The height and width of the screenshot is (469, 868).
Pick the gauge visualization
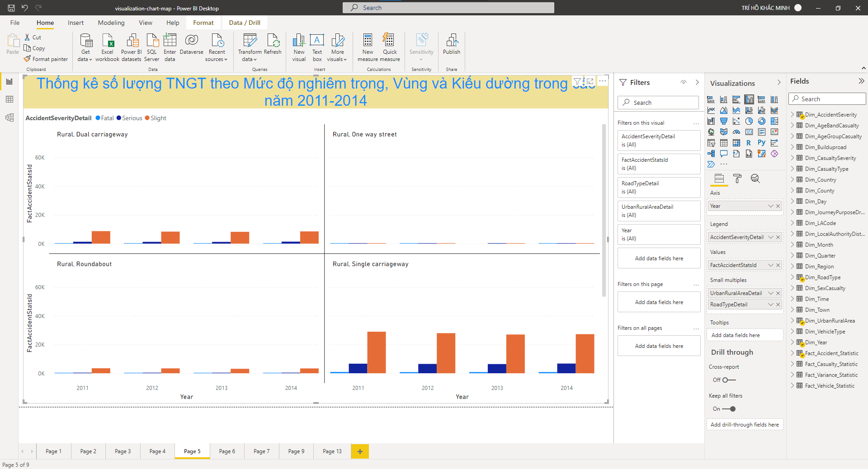click(x=736, y=132)
